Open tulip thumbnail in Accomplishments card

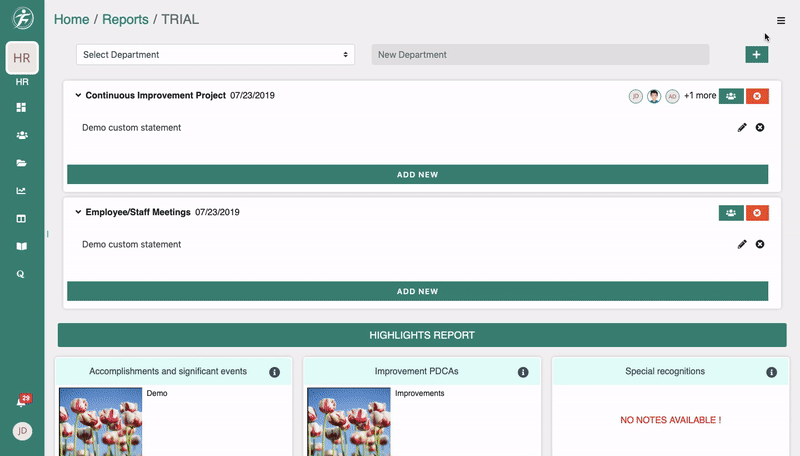100,422
